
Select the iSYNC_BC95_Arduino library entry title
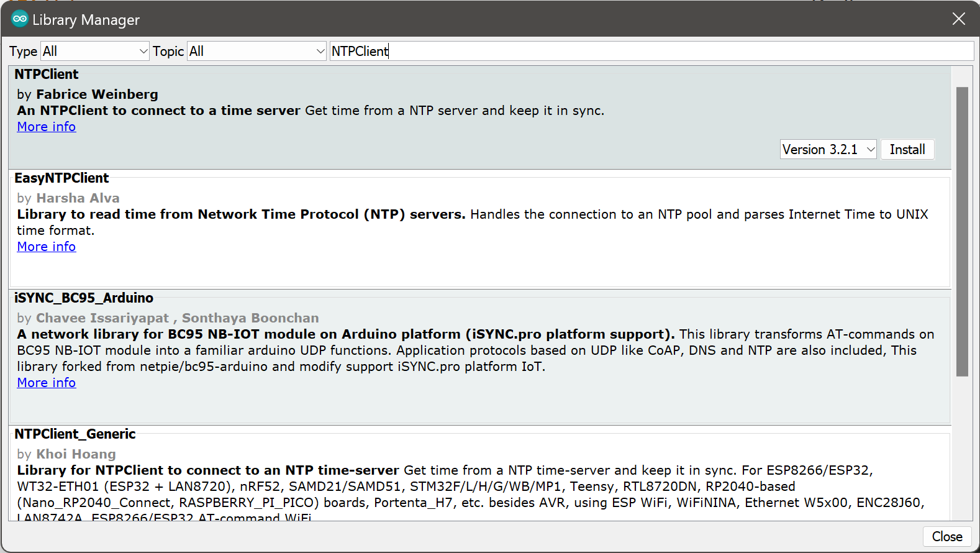click(84, 298)
